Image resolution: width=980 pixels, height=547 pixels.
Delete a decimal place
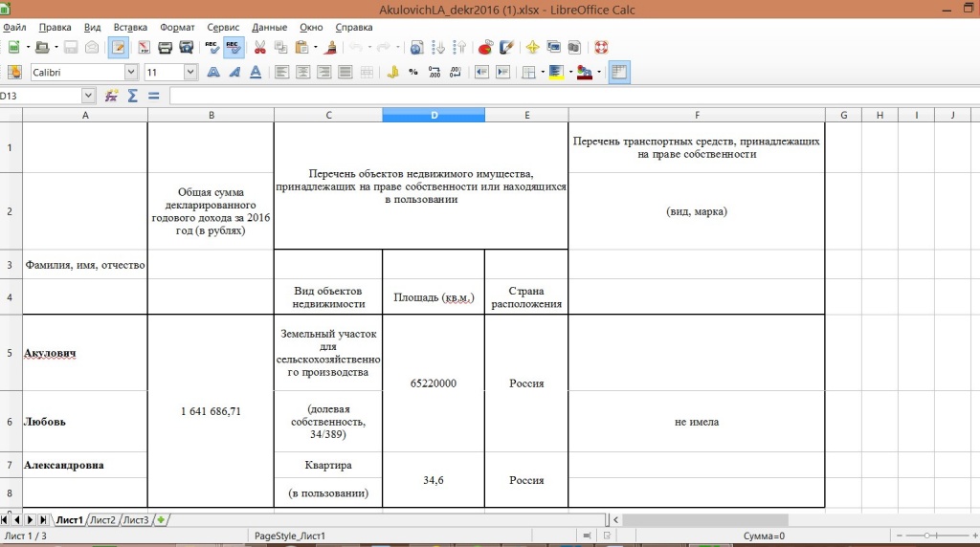pos(456,73)
